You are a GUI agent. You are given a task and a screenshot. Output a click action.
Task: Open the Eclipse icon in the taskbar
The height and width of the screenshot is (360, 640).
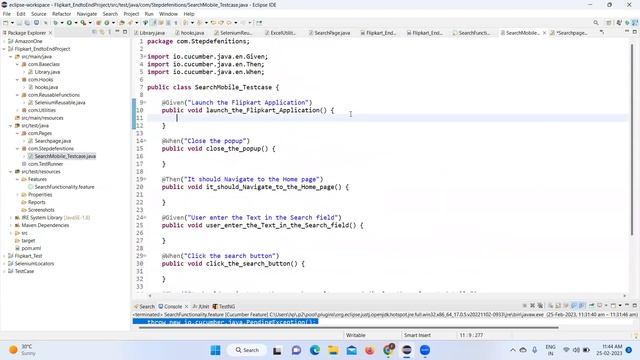click(407, 350)
